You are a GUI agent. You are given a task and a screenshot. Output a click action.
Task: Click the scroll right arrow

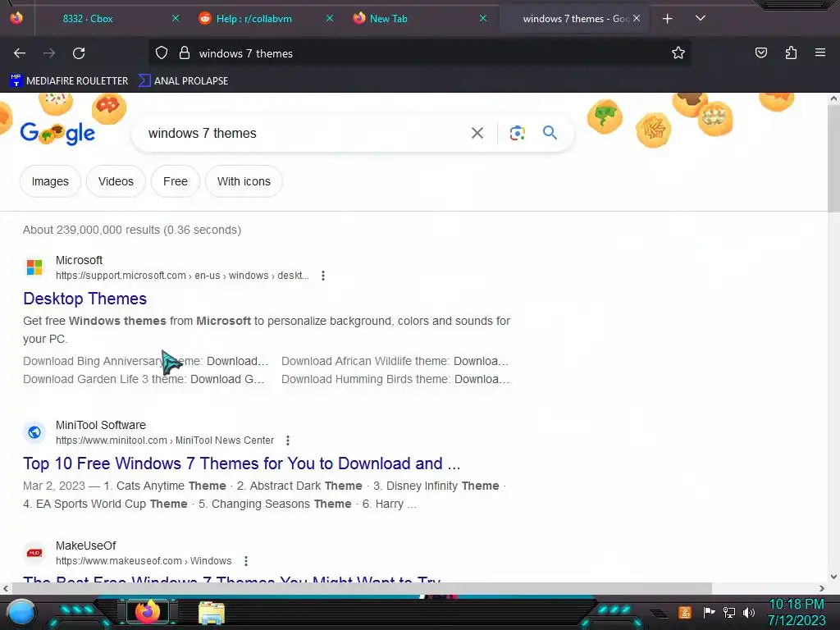point(822,588)
